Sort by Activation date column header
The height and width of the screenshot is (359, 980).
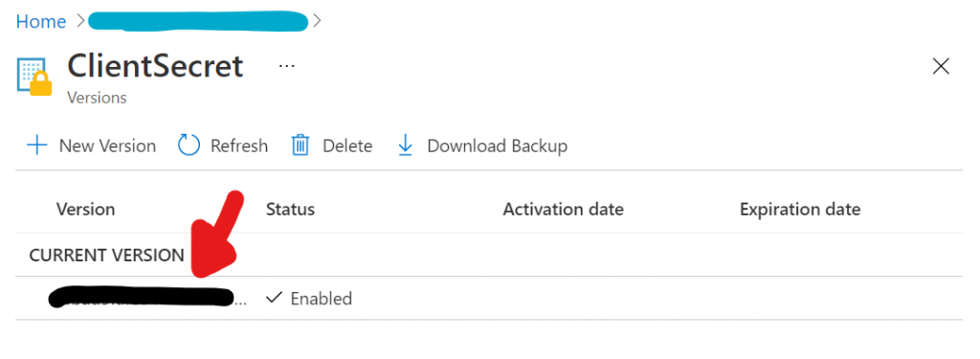click(x=563, y=209)
